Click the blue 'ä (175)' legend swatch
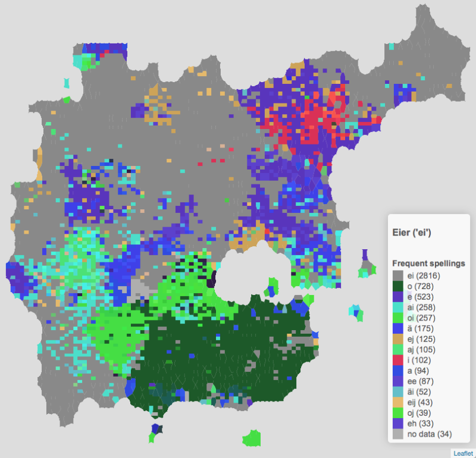This screenshot has width=476, height=458. [397, 328]
